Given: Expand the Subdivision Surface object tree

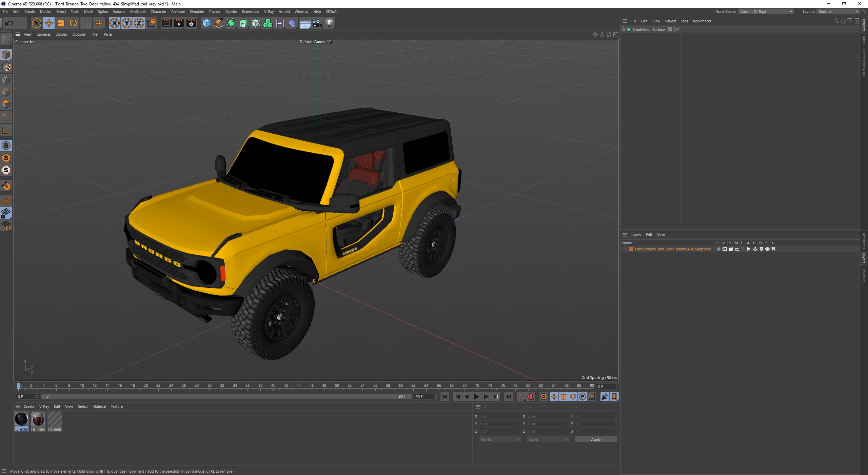Looking at the screenshot, I should (x=624, y=30).
